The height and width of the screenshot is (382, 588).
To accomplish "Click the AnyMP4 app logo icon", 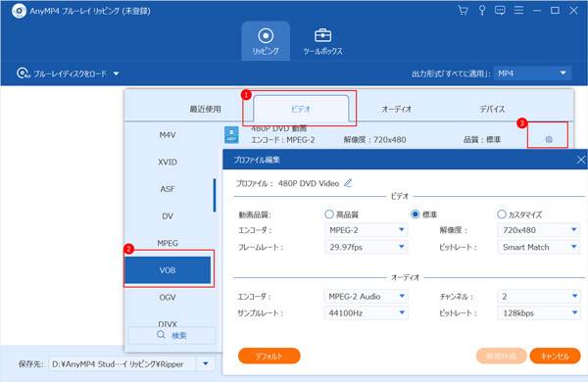I will click(x=19, y=11).
